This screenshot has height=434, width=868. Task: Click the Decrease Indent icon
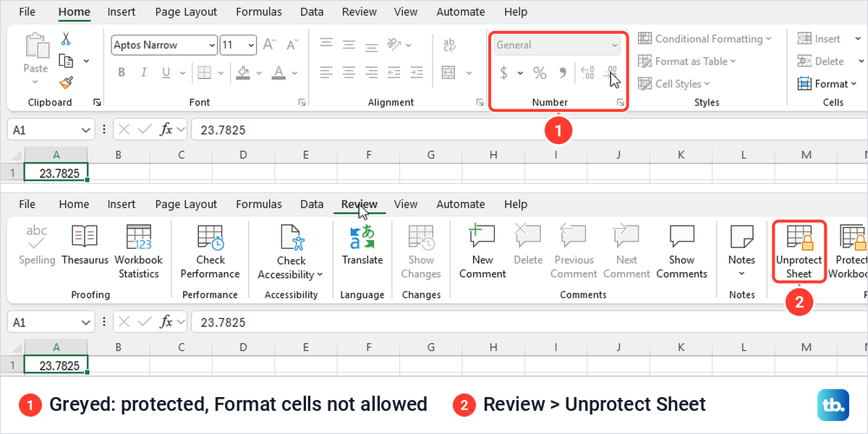(x=394, y=72)
